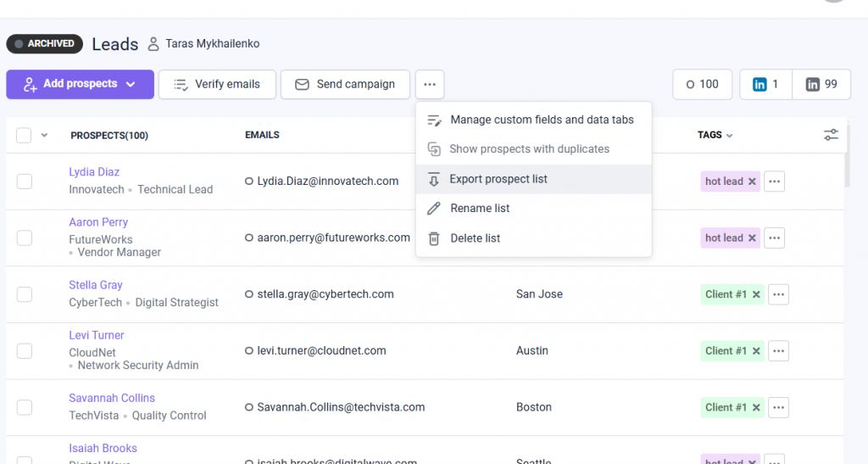Open more-tags button in Levi Turner row
The height and width of the screenshot is (464, 868).
[x=778, y=350]
